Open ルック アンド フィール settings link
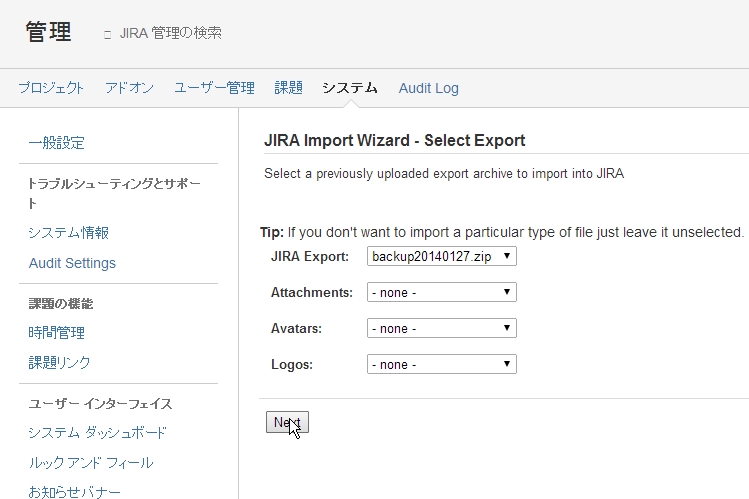Viewport: 749px width, 499px height. point(91,462)
